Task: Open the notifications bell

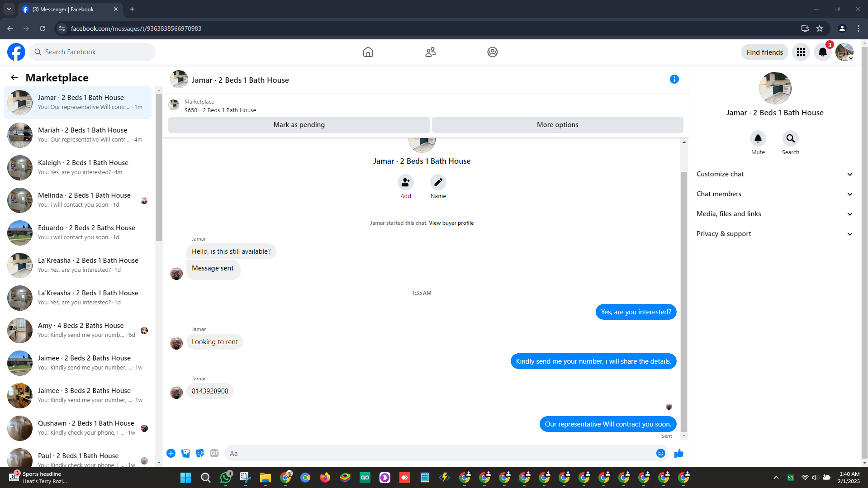Action: [x=823, y=52]
